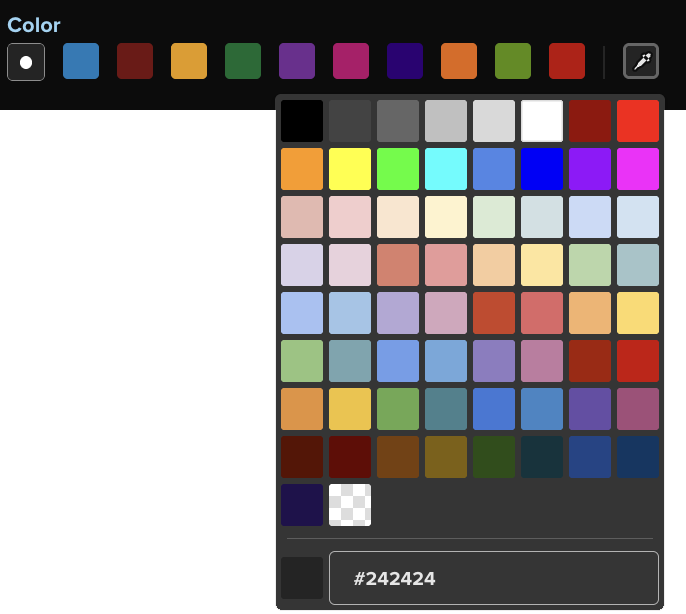The image size is (686, 614).
Task: Select the olive green preset swatch
Action: pyautogui.click(x=513, y=61)
